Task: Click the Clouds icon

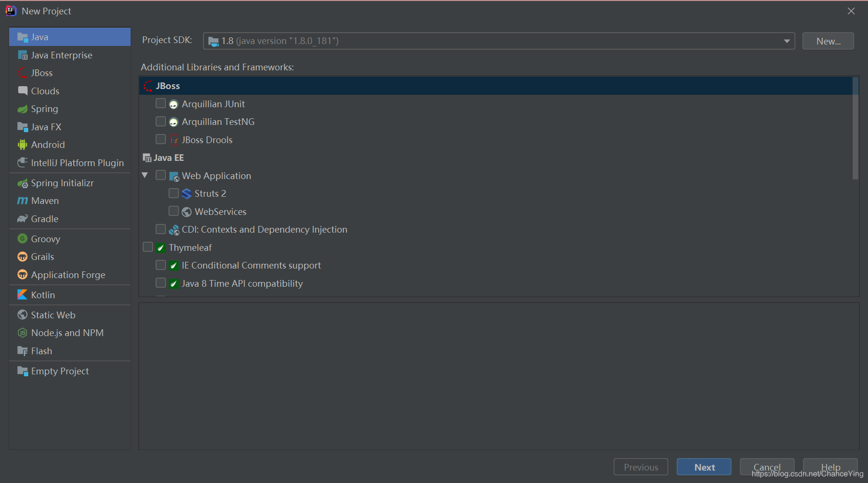Action: point(22,91)
